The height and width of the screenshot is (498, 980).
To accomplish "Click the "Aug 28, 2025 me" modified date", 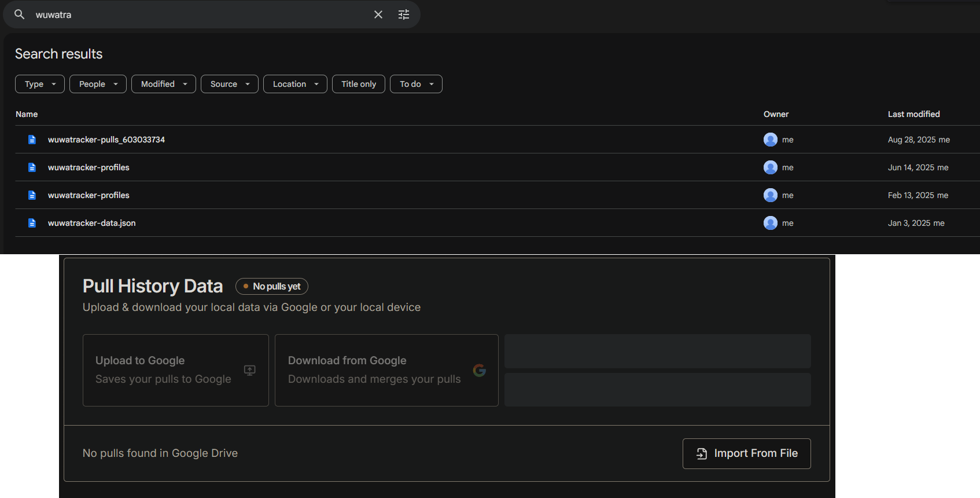I will (x=919, y=140).
